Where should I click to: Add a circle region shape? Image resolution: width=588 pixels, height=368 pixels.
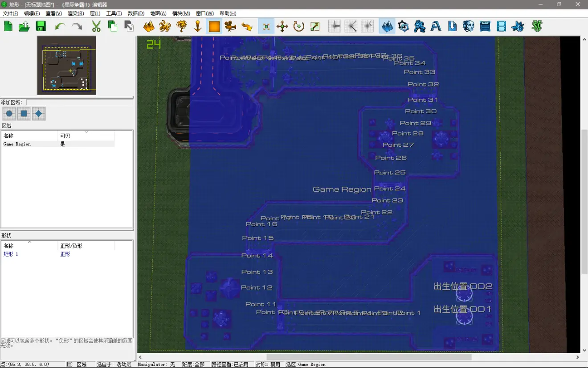pos(9,114)
